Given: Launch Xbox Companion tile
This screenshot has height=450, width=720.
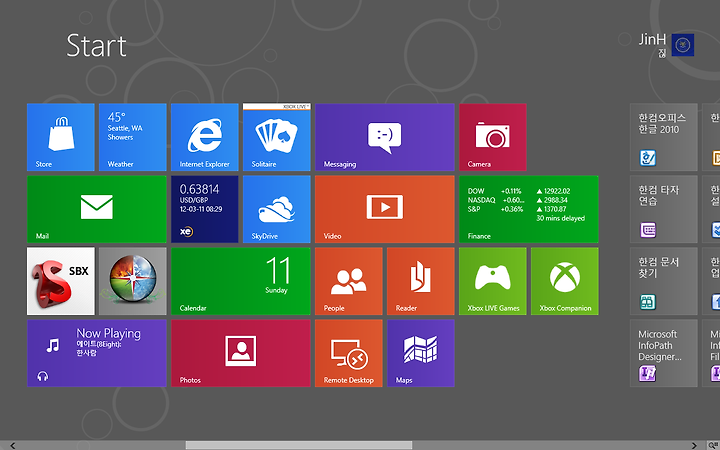Looking at the screenshot, I should 565,281.
